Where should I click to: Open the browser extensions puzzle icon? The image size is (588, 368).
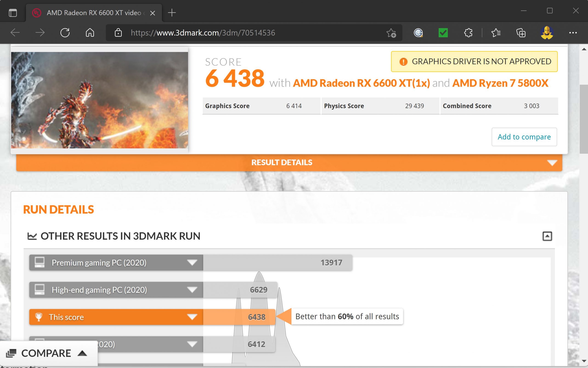click(x=468, y=33)
